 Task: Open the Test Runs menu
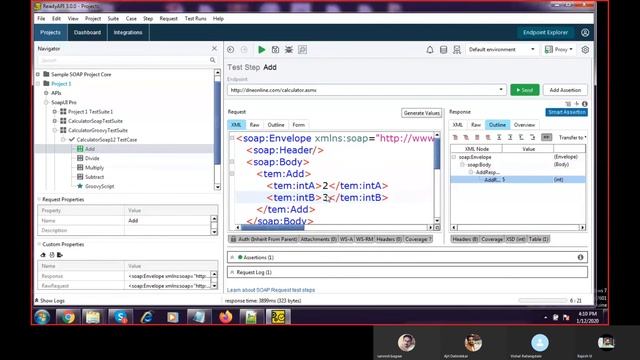(x=195, y=18)
